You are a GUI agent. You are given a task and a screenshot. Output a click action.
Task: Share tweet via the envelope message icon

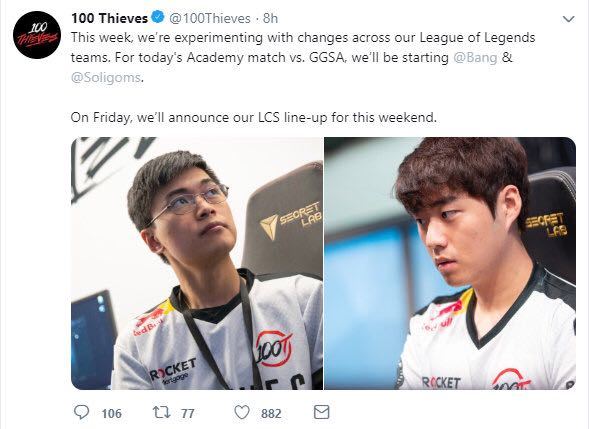[x=322, y=412]
